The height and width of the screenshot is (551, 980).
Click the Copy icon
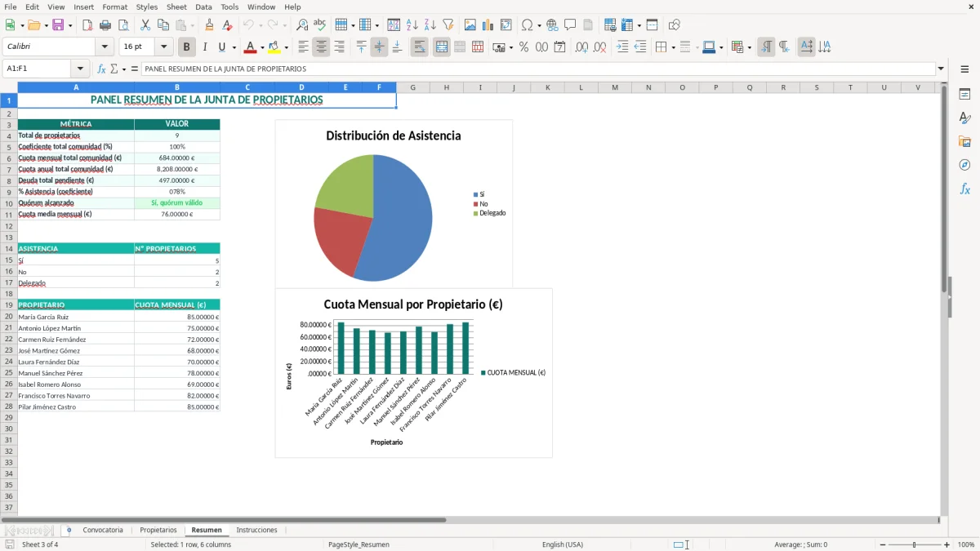coord(163,25)
